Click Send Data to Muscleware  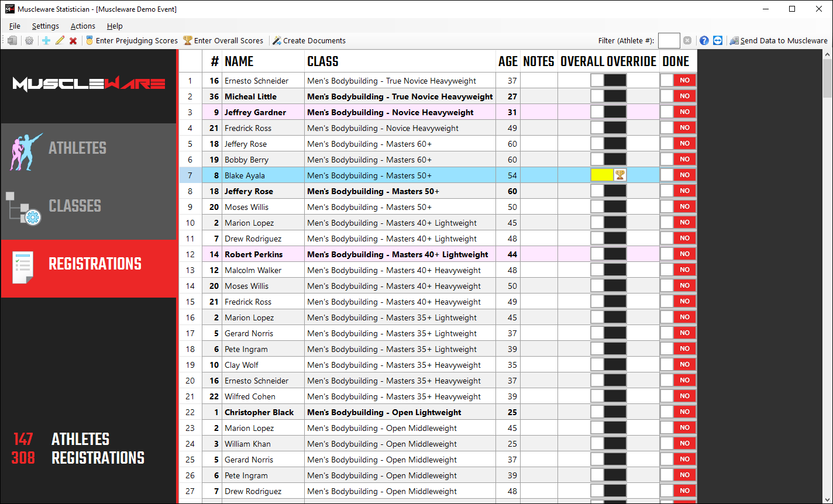779,40
